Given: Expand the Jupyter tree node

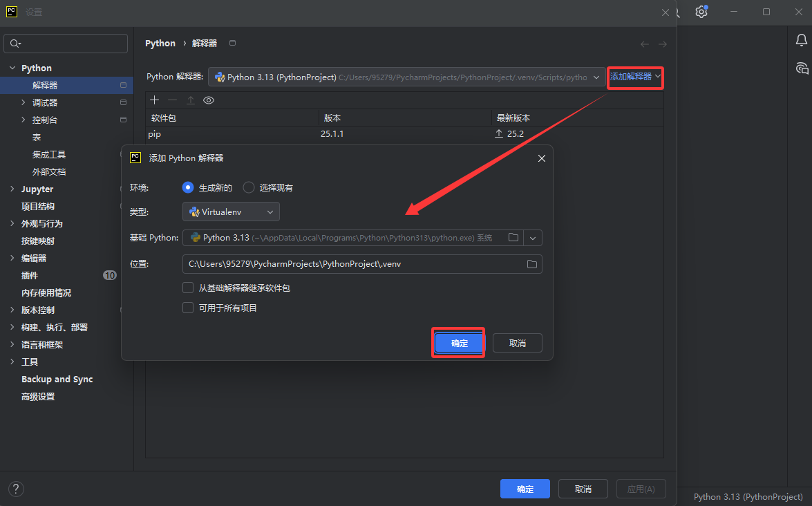Looking at the screenshot, I should click(x=12, y=189).
